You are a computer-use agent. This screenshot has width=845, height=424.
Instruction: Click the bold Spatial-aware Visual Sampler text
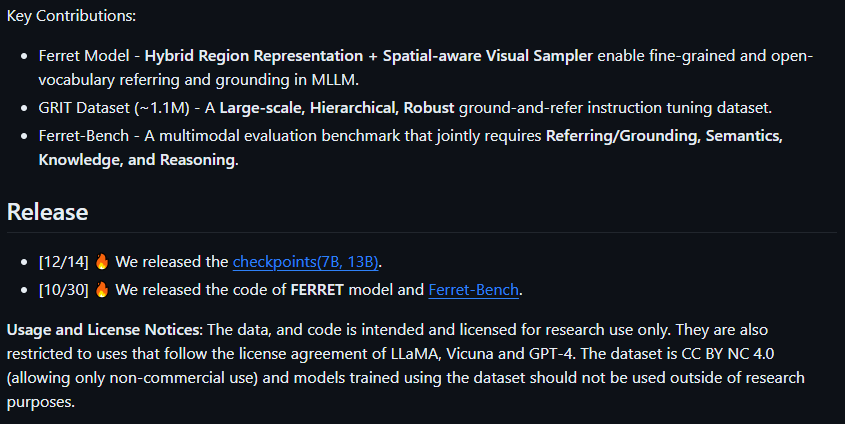(x=488, y=56)
